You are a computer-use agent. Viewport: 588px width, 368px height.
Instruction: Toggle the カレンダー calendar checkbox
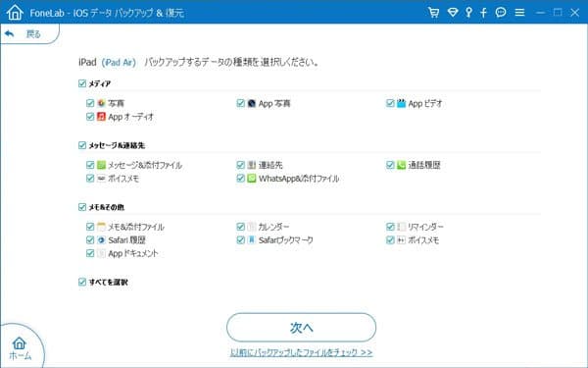pyautogui.click(x=241, y=227)
